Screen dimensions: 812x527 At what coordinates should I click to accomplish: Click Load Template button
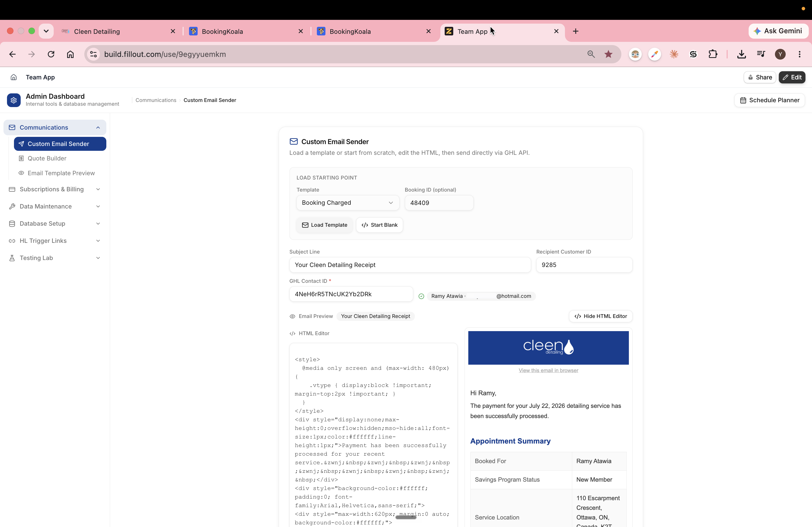point(324,225)
